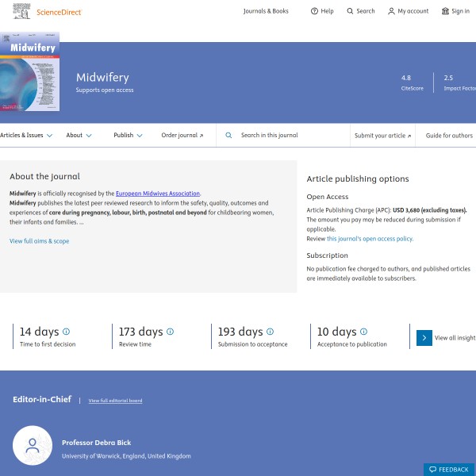The width and height of the screenshot is (476, 476).
Task: Open this journal's open access policy link
Action: point(370,239)
